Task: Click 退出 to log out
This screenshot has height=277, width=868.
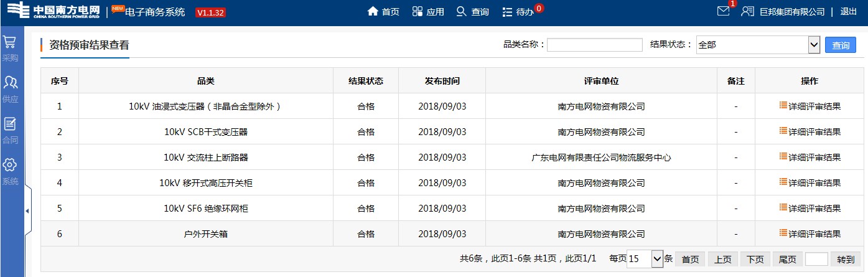Action: pyautogui.click(x=849, y=12)
